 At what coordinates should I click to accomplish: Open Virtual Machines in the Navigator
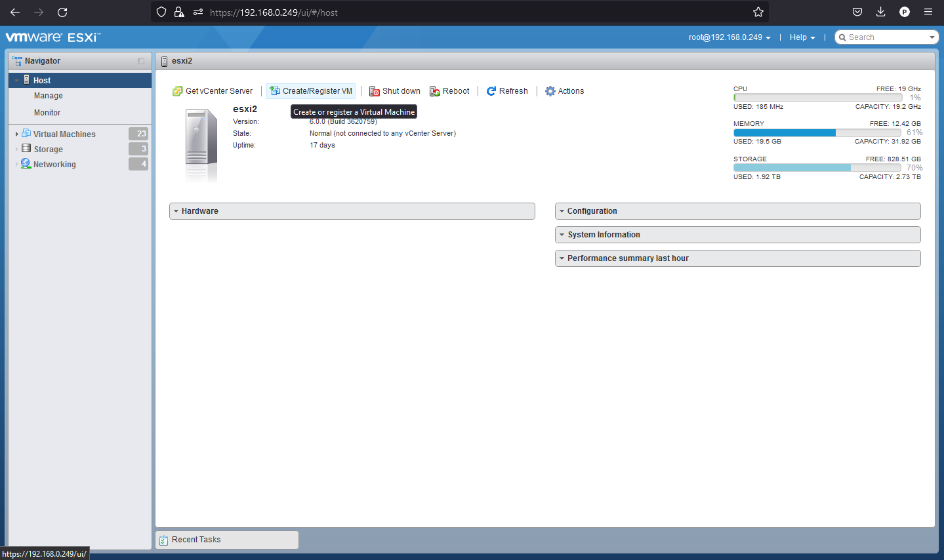[x=64, y=134]
